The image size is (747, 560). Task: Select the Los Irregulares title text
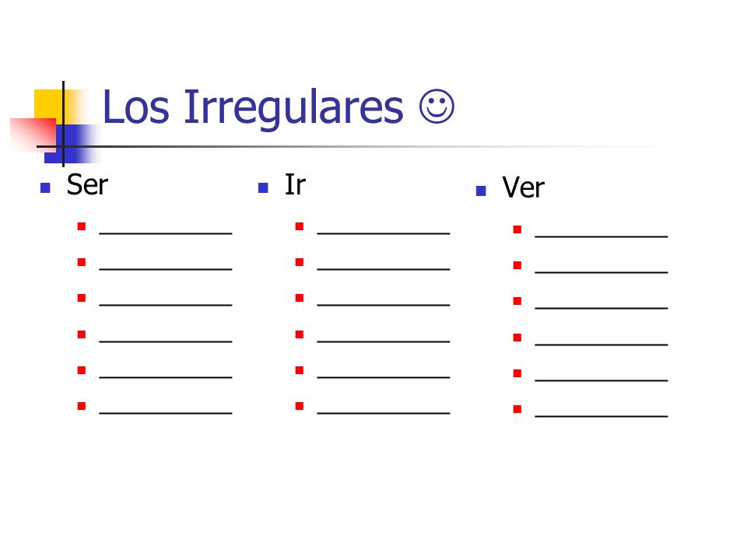click(x=253, y=107)
